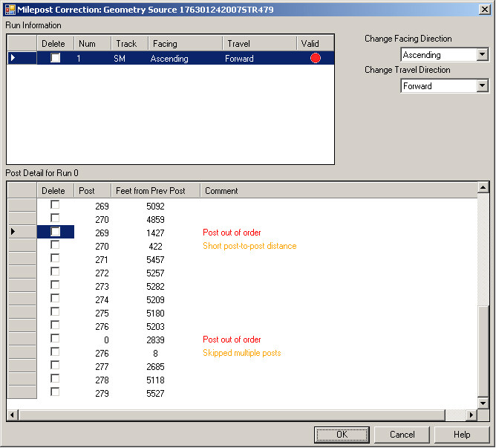Mark post 0 row for deletion
496x448 pixels.
click(x=55, y=340)
